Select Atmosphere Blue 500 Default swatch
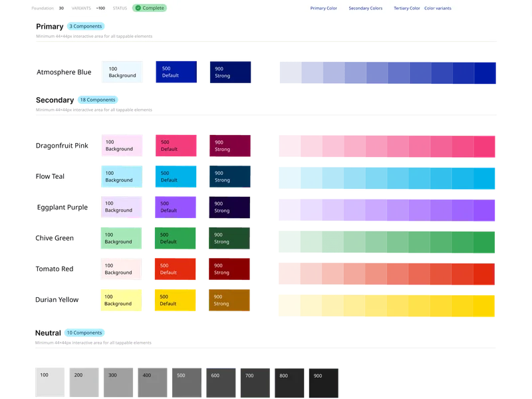532x399 pixels. pyautogui.click(x=176, y=72)
